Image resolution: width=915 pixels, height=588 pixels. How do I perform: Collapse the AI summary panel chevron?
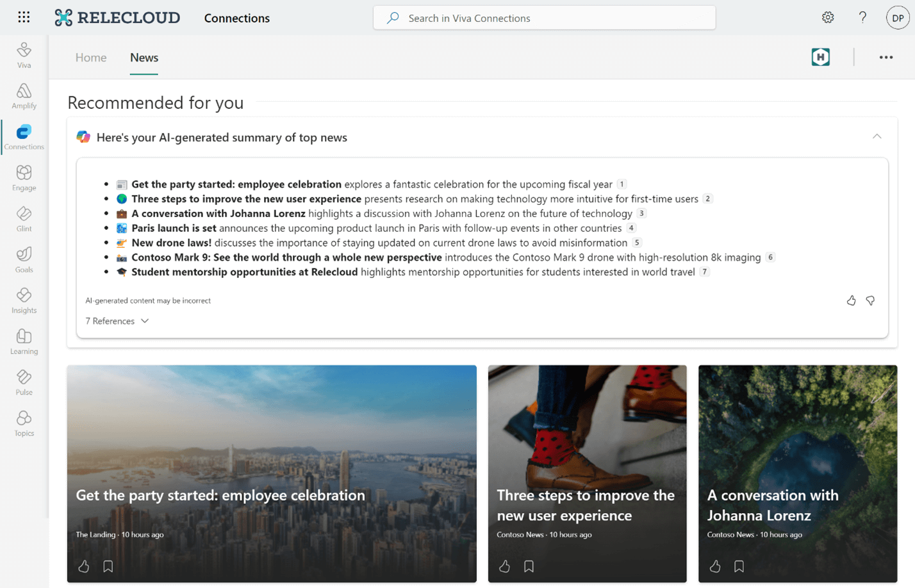877,136
